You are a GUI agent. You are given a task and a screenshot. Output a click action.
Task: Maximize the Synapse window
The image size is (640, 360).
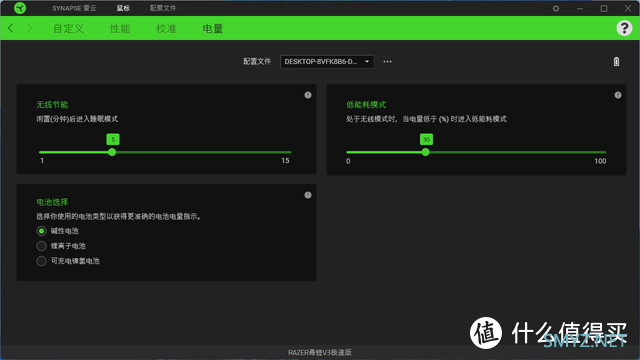coord(604,8)
